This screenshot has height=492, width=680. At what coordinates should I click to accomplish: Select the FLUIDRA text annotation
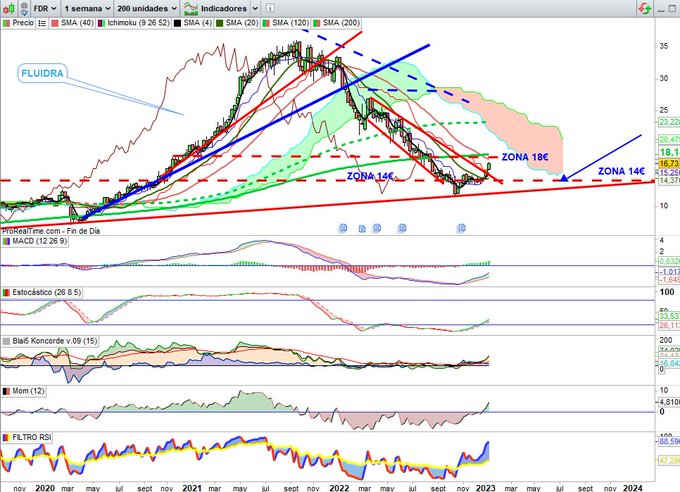[x=42, y=73]
